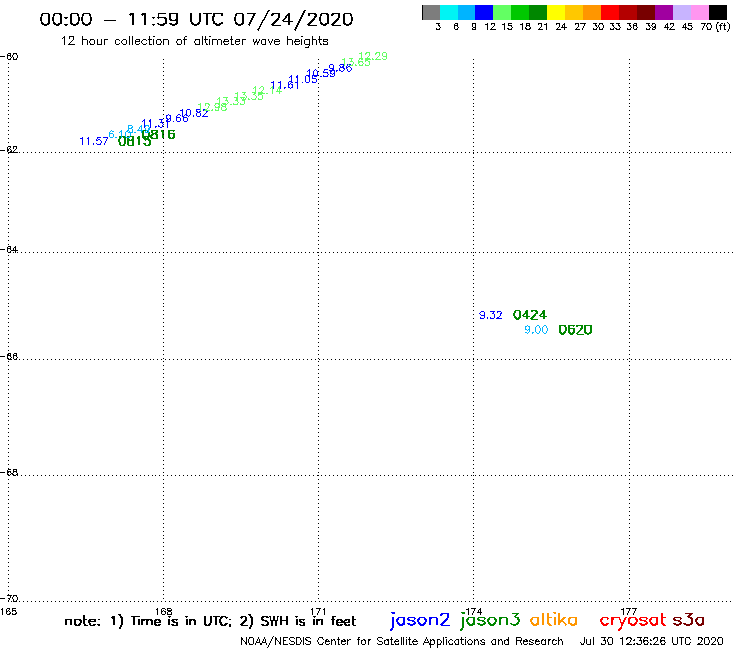Click the latitude label -62
Screen dimensions: 740x650
pos(9,150)
